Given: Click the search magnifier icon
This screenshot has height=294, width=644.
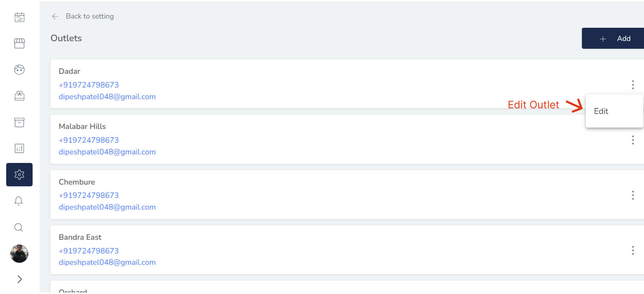Looking at the screenshot, I should [x=19, y=227].
